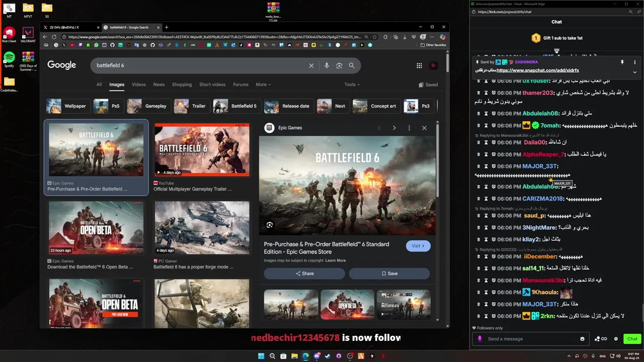Open the Google apps grid
Viewport: 644px width, 362px height.
click(x=419, y=65)
